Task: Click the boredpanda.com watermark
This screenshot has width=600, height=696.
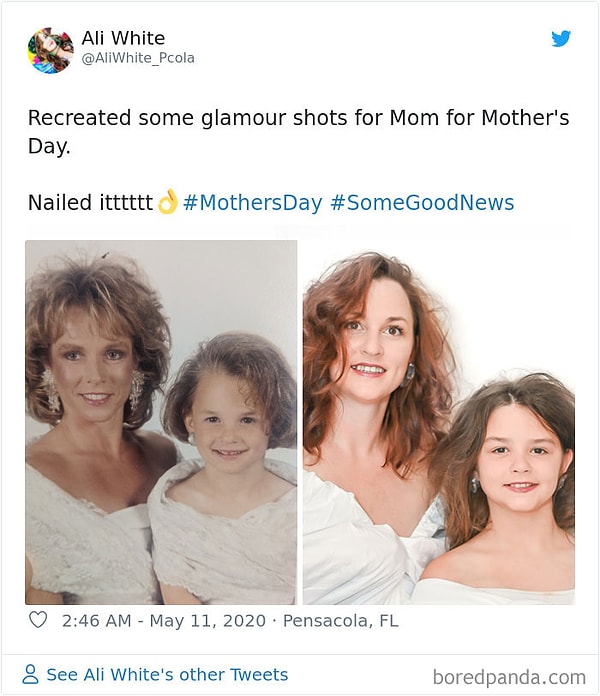Action: (509, 677)
